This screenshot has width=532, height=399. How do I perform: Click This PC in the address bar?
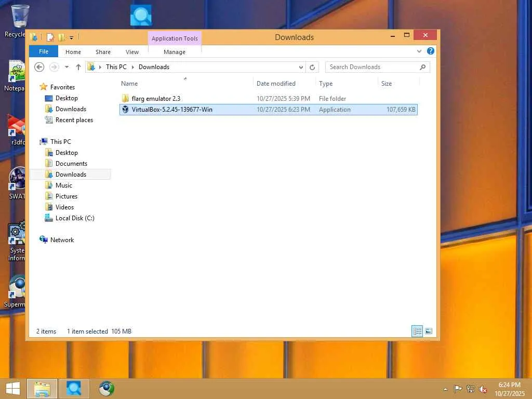pyautogui.click(x=116, y=67)
